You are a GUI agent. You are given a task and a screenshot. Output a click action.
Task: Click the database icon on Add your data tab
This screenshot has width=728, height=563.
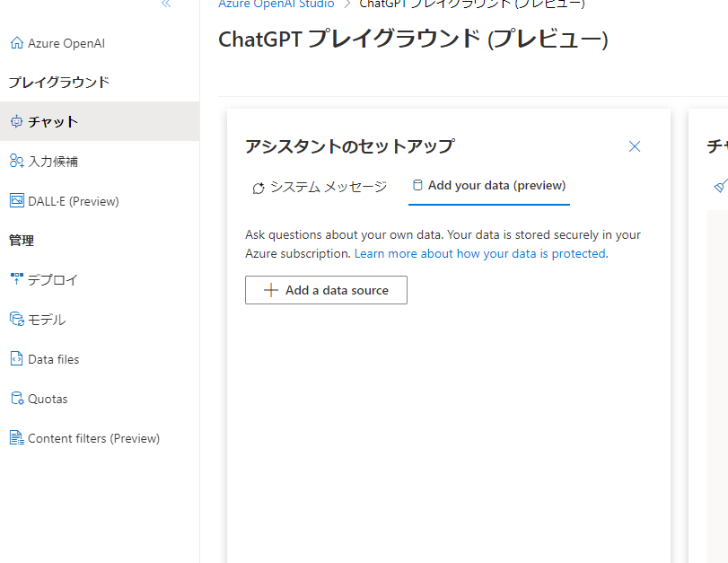(417, 185)
